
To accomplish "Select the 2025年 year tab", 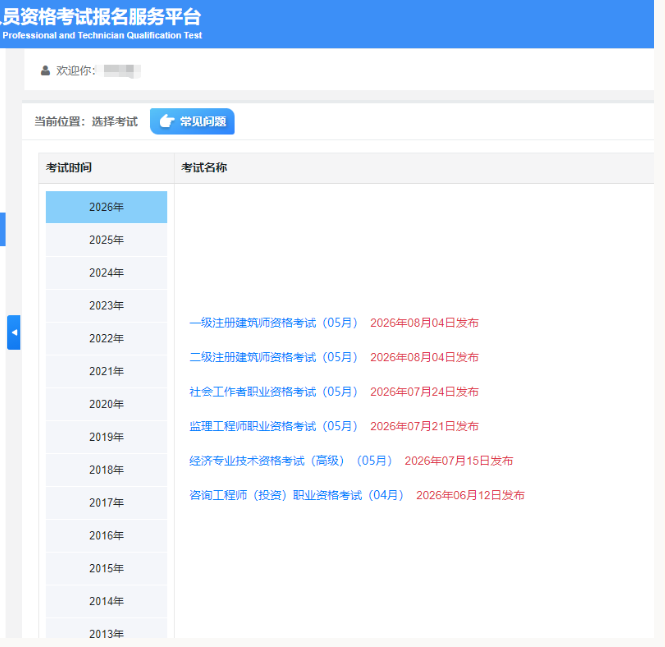I will coord(106,240).
